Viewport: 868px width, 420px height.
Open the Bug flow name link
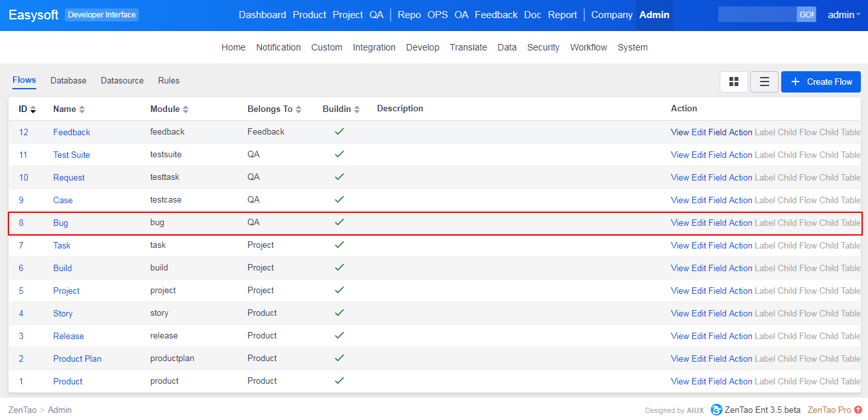click(60, 223)
